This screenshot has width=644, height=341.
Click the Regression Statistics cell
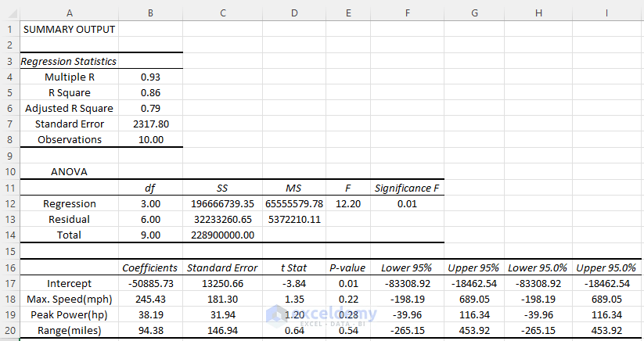tap(70, 61)
